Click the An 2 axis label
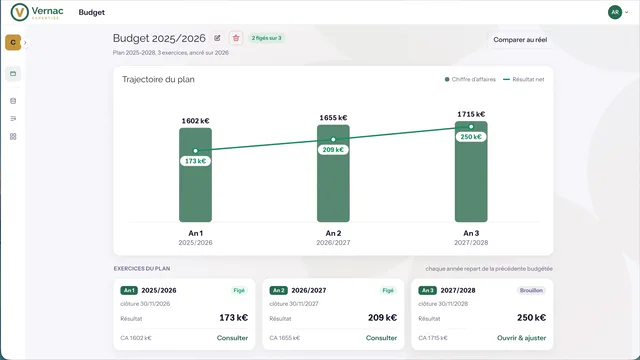 coord(333,233)
